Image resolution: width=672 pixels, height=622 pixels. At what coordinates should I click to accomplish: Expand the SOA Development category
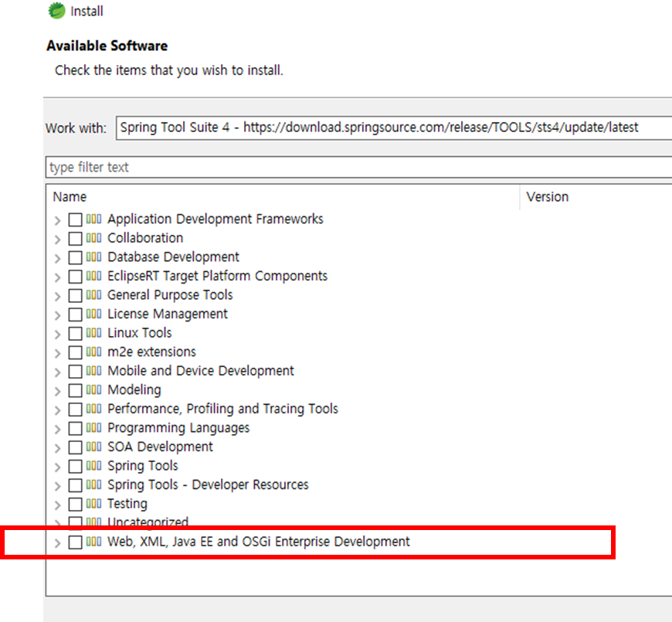57,448
